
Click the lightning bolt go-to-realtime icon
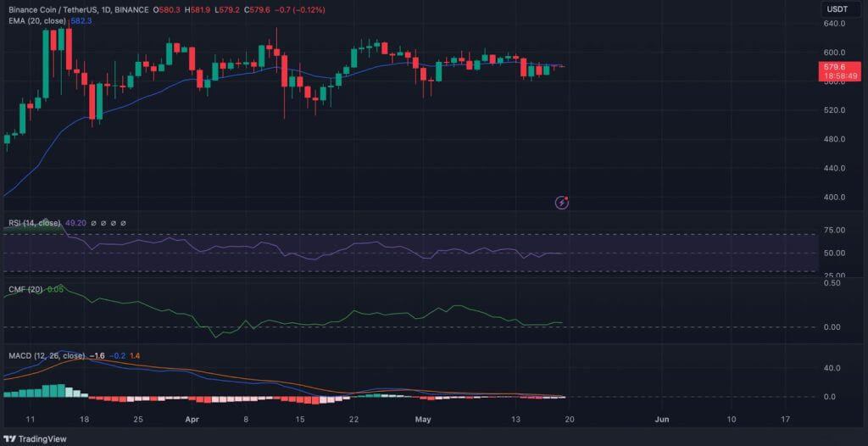(562, 203)
